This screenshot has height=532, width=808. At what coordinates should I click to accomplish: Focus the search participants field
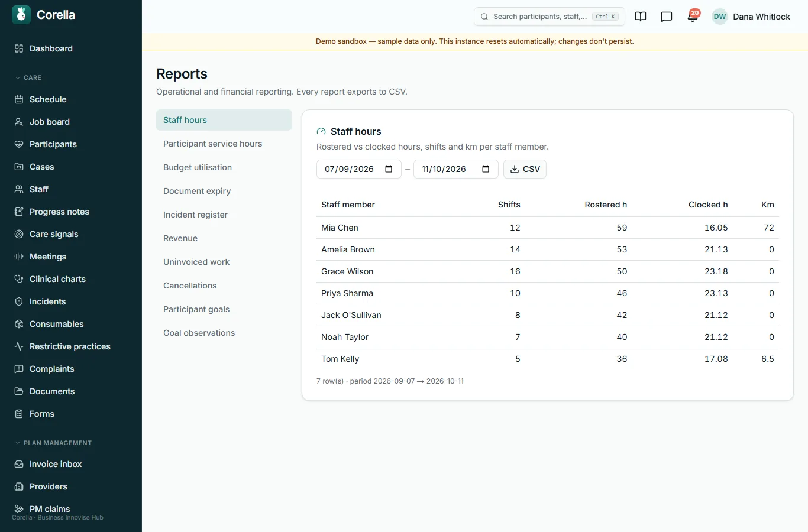pyautogui.click(x=550, y=17)
